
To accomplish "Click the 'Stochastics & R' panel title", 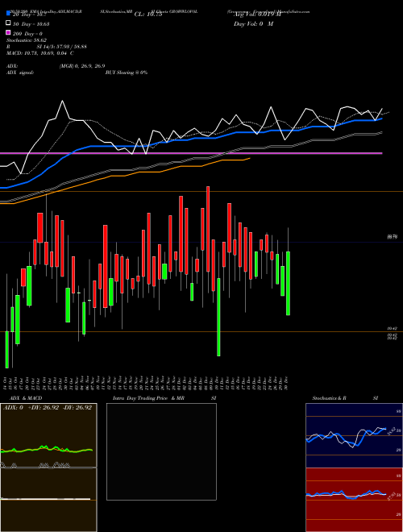I will click(329, 398).
